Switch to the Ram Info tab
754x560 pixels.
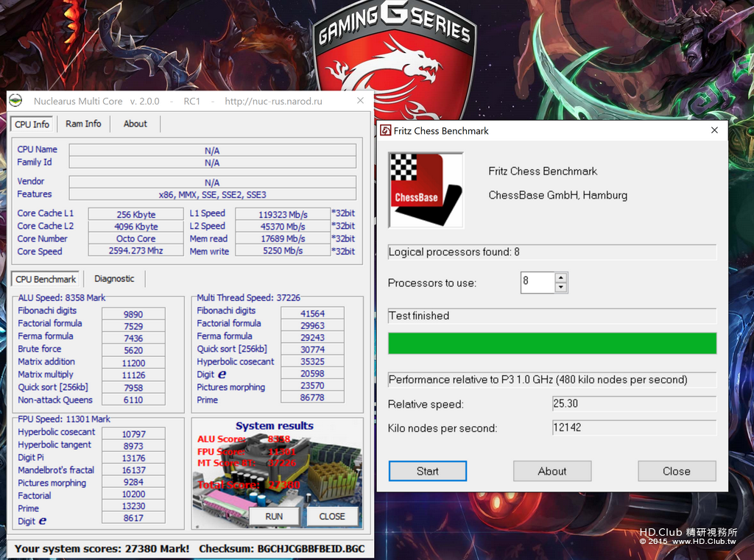pos(83,124)
